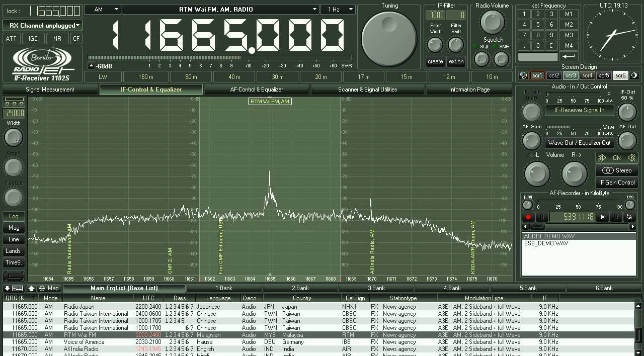Click the Radio Volume knob

(x=493, y=22)
